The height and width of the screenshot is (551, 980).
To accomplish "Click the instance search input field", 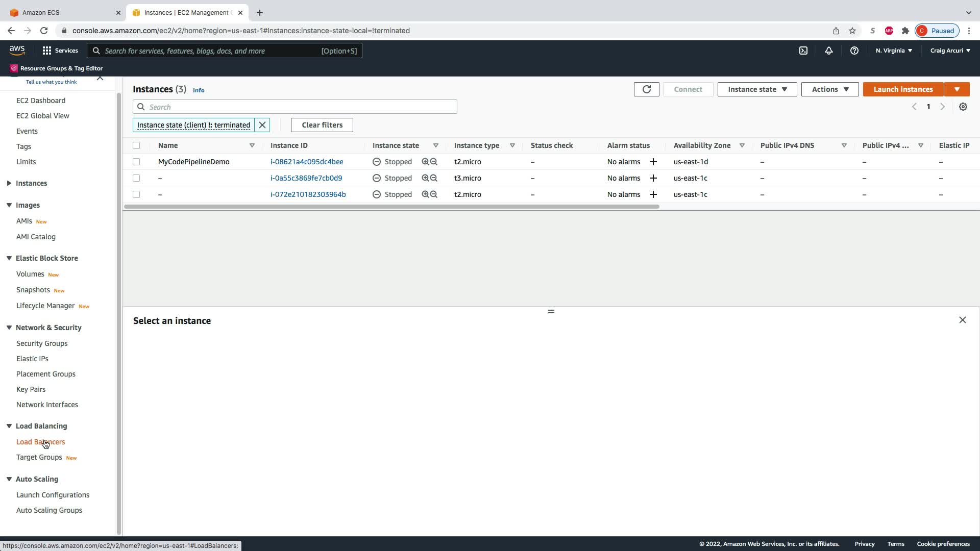I will 301,107.
